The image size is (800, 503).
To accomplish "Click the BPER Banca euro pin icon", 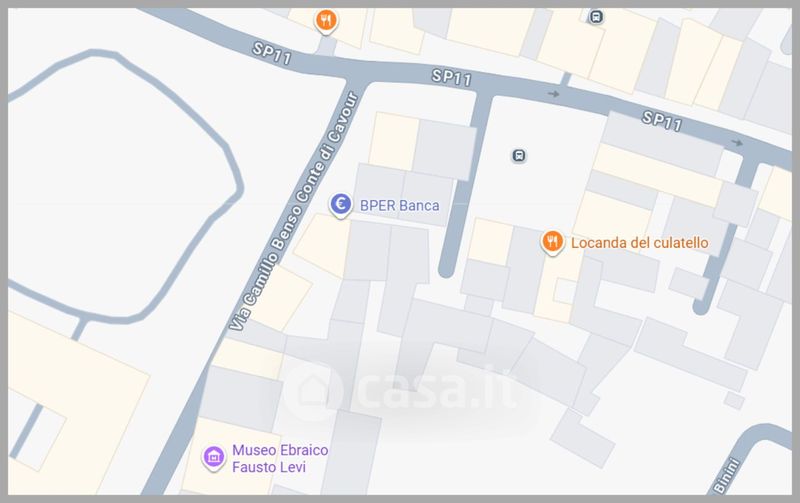I will pyautogui.click(x=340, y=205).
